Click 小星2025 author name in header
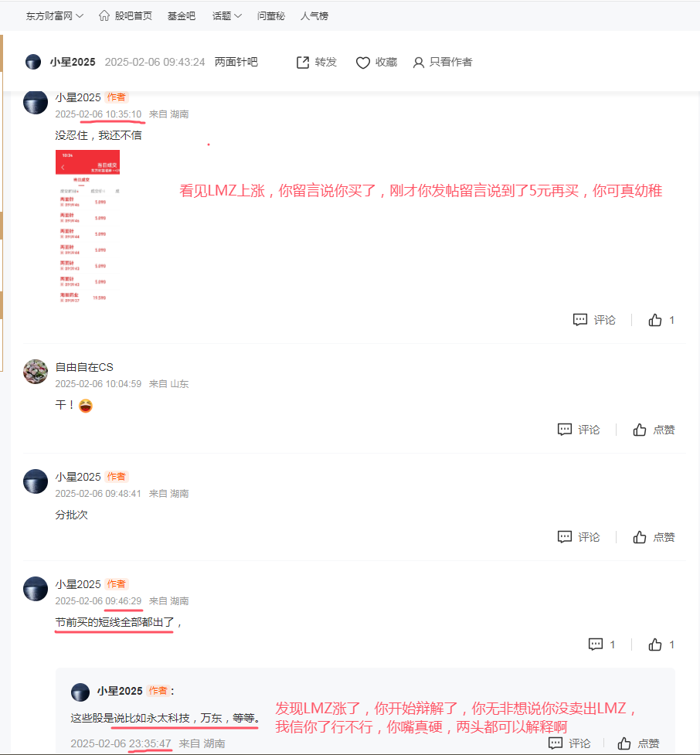This screenshot has width=700, height=755. (73, 62)
